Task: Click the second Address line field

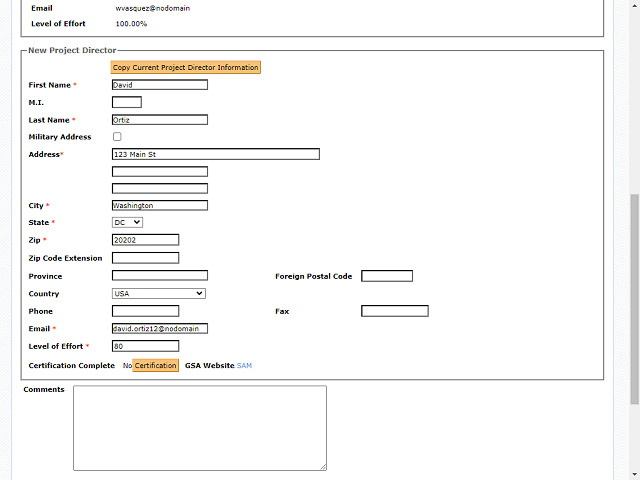Action: point(160,171)
